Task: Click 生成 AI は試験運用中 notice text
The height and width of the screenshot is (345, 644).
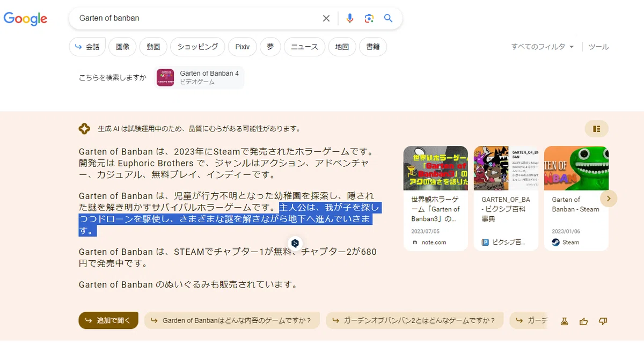Action: [199, 129]
